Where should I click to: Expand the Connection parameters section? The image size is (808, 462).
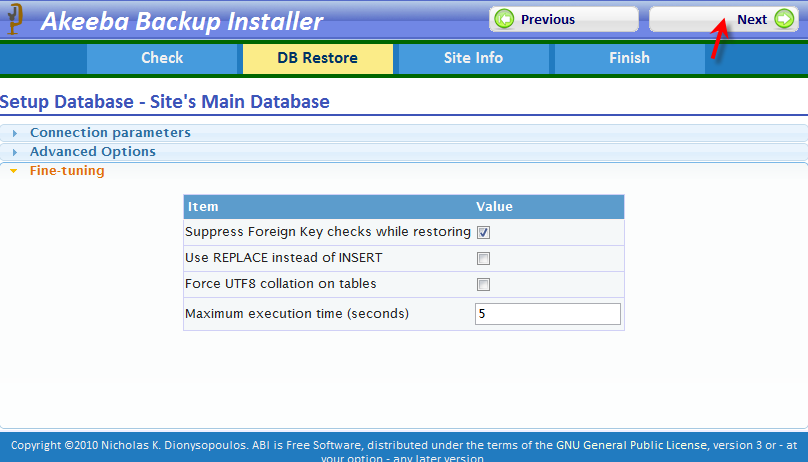tap(404, 133)
